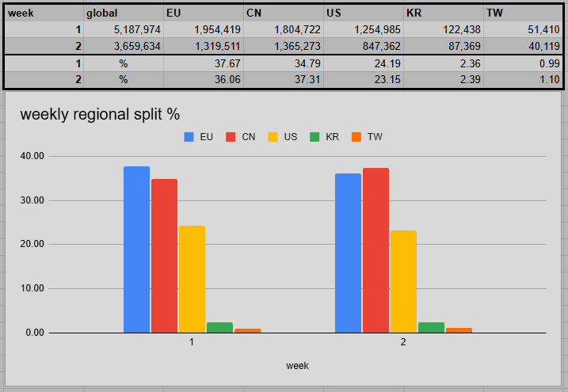The height and width of the screenshot is (392, 568).
Task: Click the US percentage cell 24.19
Action: point(364,63)
